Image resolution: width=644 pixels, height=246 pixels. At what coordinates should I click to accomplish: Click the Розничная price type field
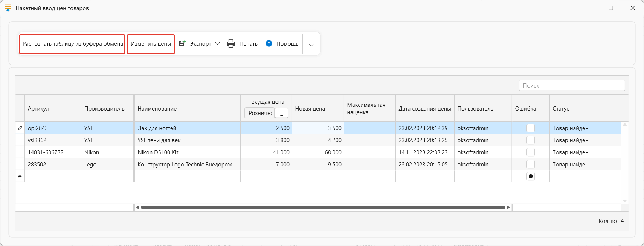click(x=259, y=113)
